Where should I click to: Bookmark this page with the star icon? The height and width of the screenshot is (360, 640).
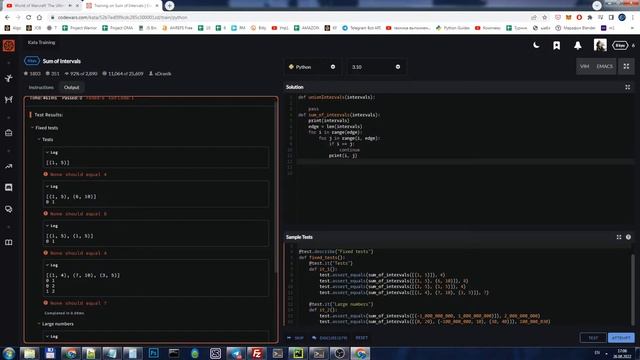544,18
